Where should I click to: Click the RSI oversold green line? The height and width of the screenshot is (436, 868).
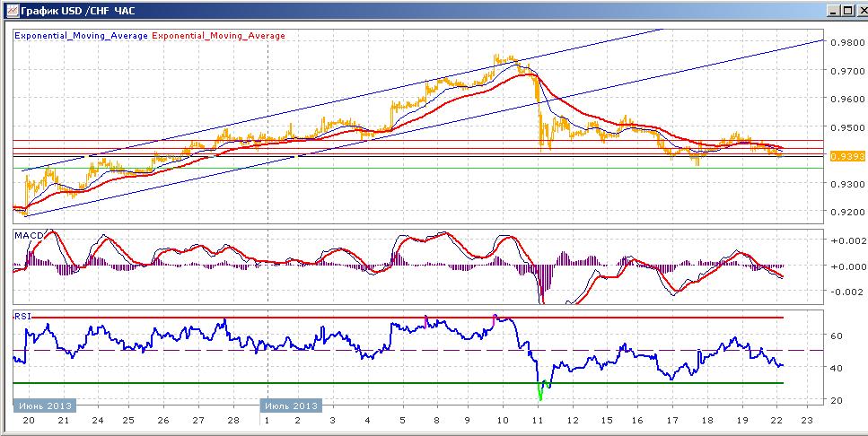[x=399, y=383]
